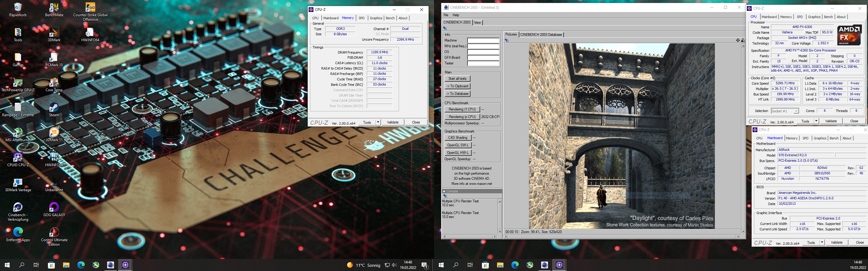Click Validate in Memory CPU-Z window
This screenshot has width=868, height=271.
(392, 122)
